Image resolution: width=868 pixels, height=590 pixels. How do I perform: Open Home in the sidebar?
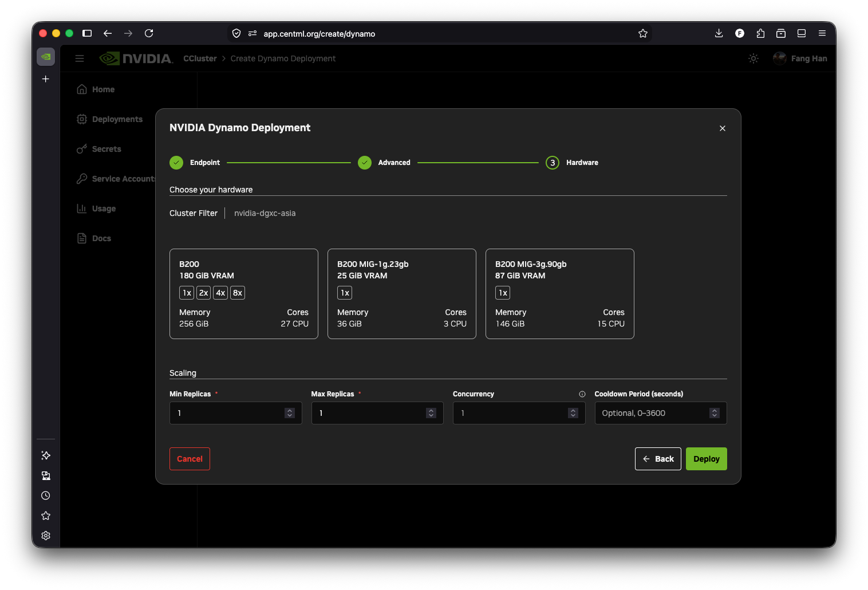[96, 89]
